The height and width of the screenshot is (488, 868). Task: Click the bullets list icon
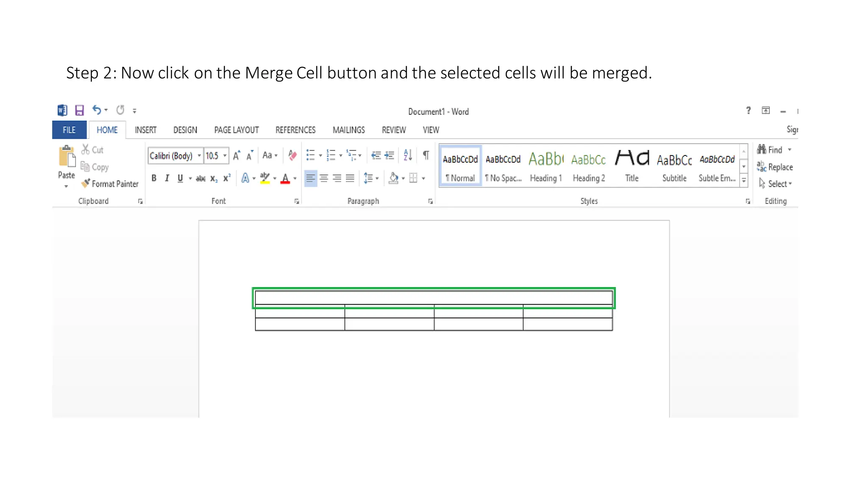[x=311, y=155]
